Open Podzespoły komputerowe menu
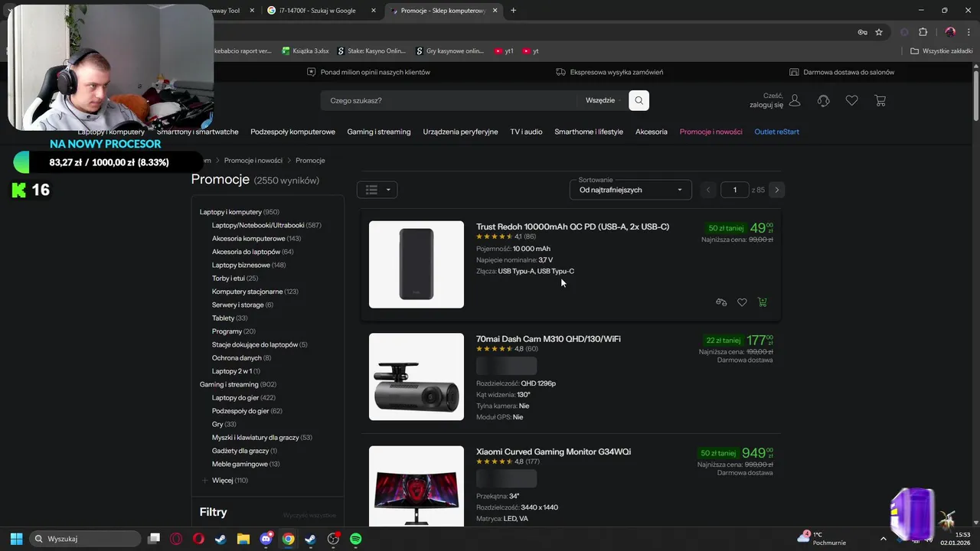 click(292, 132)
